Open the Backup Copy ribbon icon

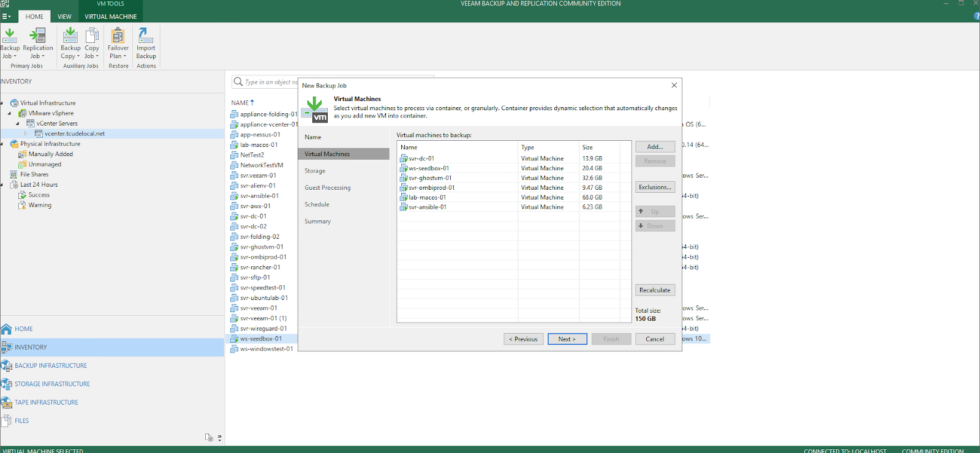tap(70, 43)
